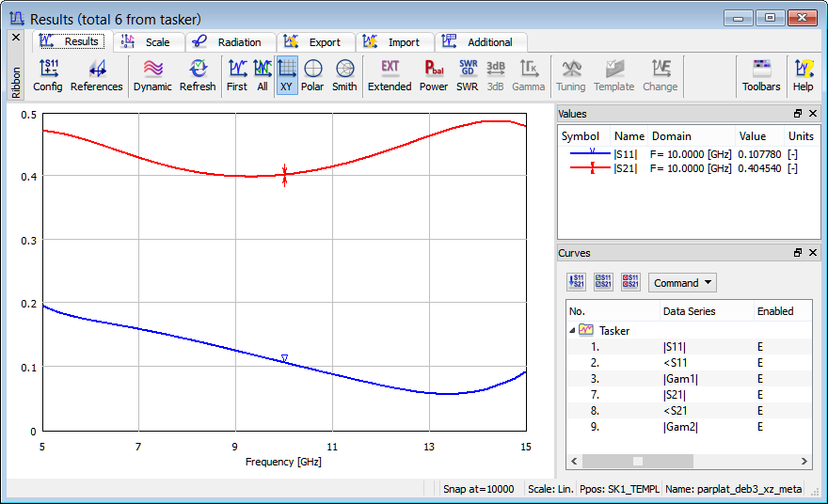Open Extended results
This screenshot has width=828, height=504.
(x=390, y=75)
